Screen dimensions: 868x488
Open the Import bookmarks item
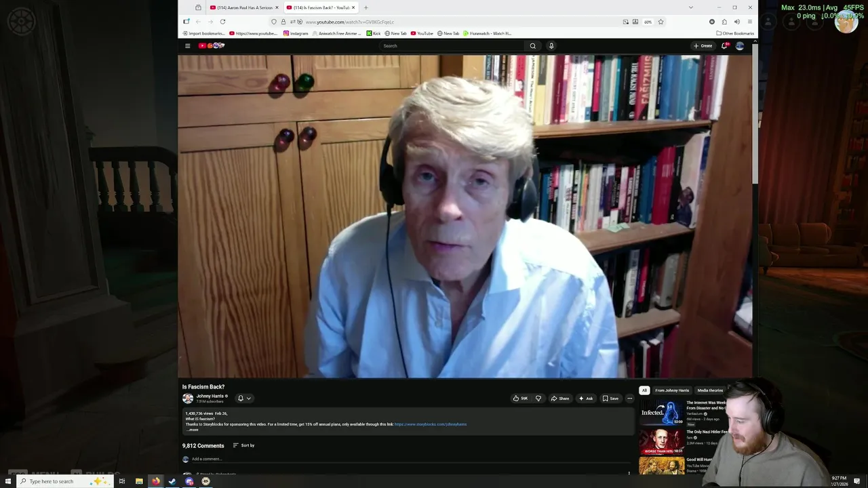tap(203, 33)
